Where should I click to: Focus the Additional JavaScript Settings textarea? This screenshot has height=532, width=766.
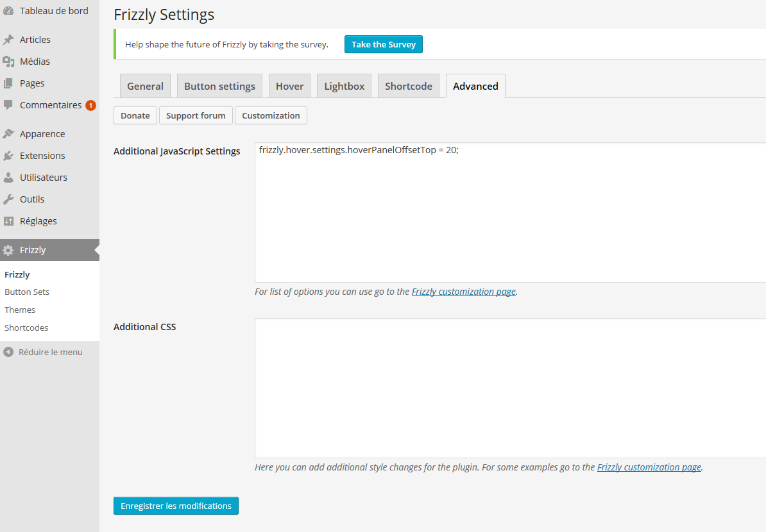tap(510, 212)
